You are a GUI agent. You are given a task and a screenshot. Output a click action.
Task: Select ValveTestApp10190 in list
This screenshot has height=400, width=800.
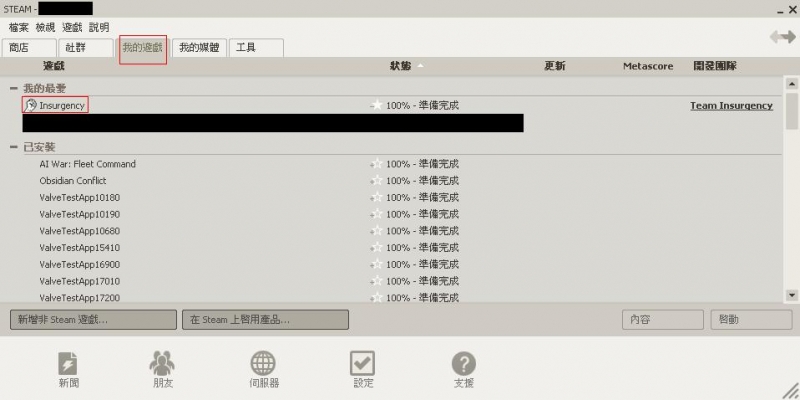[x=80, y=214]
